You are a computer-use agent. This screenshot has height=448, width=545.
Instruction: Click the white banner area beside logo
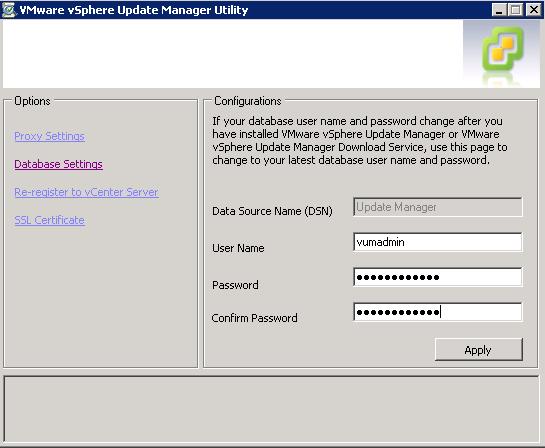tap(233, 54)
